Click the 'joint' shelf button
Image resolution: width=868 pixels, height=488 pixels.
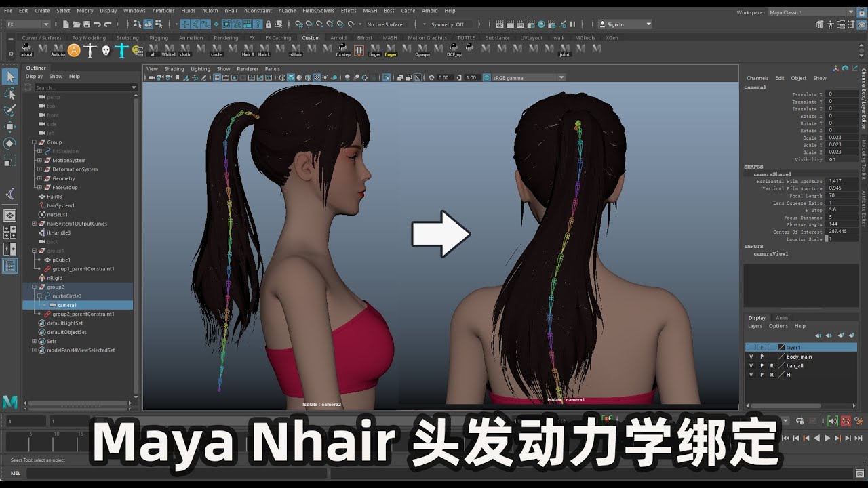565,49
